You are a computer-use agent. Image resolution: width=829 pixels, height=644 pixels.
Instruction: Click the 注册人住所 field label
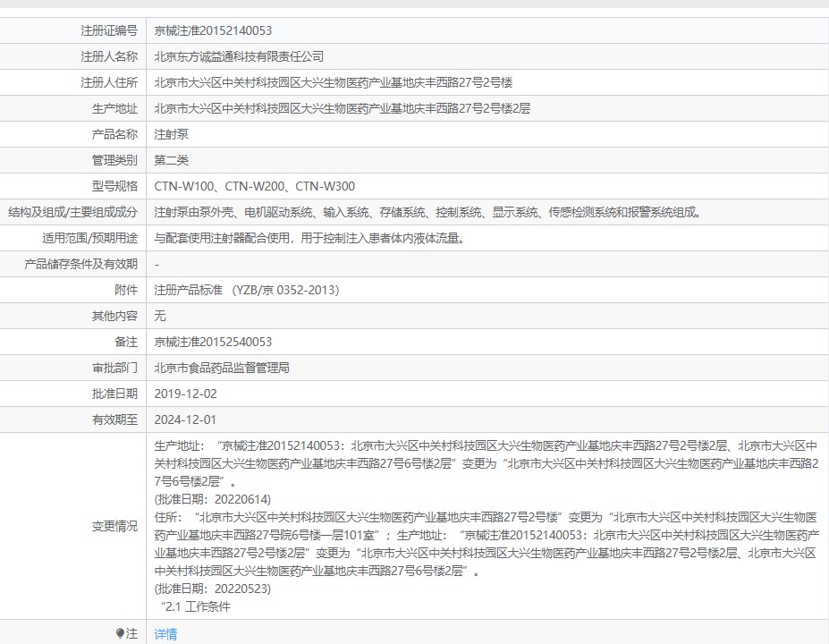109,82
